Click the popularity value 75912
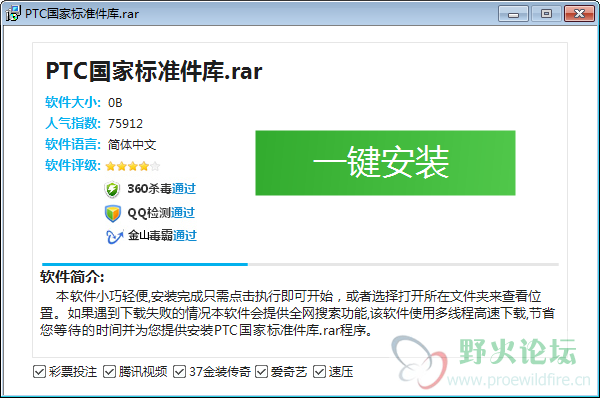600x398 pixels. click(126, 124)
